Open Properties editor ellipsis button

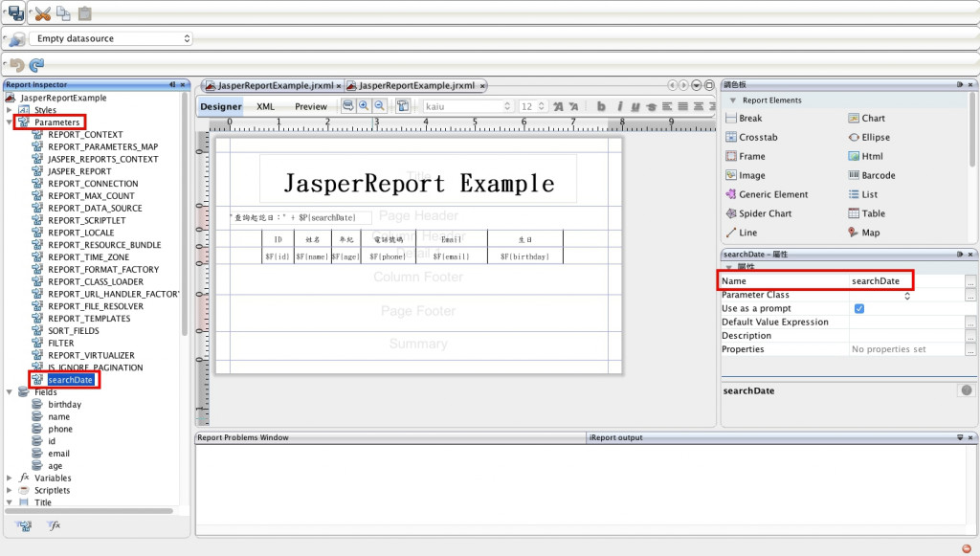970,350
